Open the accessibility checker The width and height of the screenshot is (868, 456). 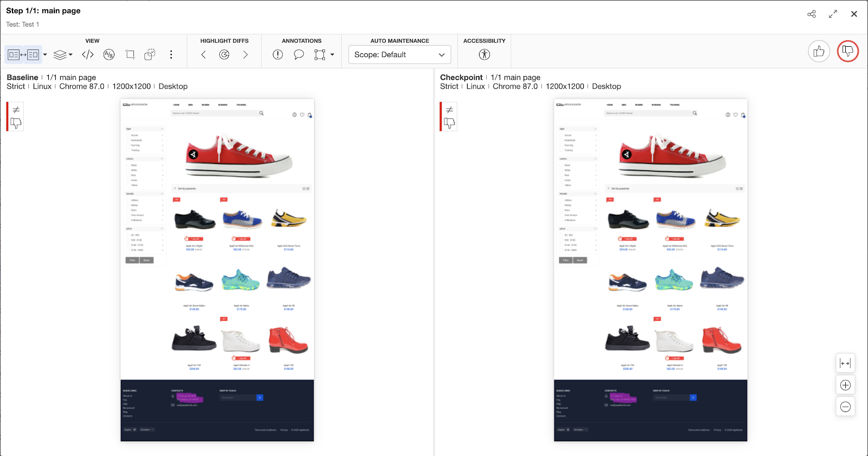(x=484, y=55)
